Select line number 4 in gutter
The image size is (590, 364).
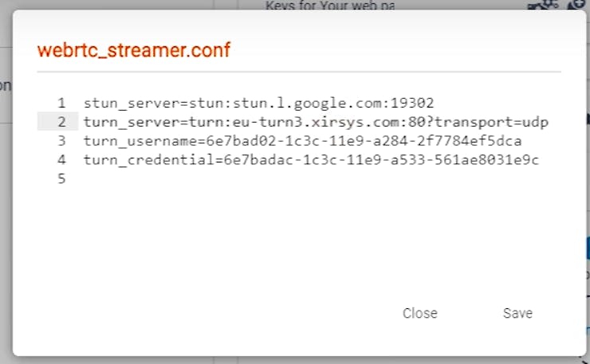point(61,159)
